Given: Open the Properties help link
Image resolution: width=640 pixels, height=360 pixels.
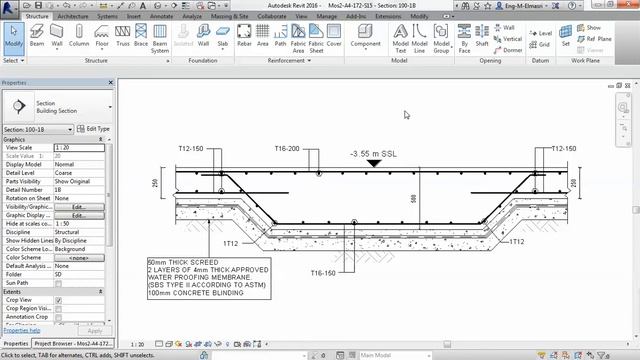Looking at the screenshot, I should coord(22,330).
